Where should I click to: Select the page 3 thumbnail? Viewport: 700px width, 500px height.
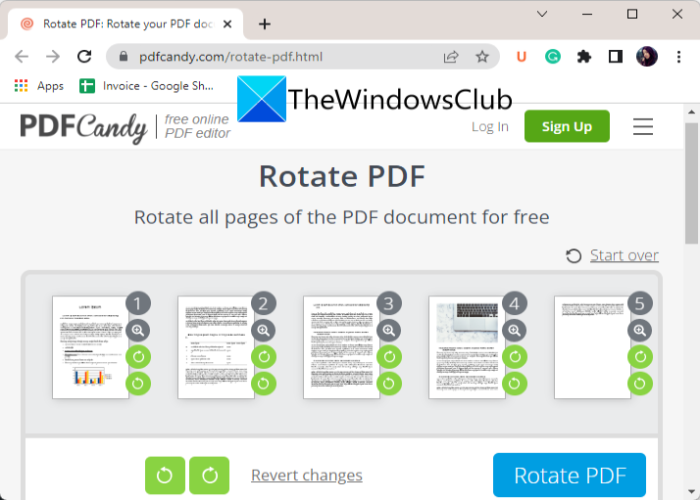tap(342, 347)
